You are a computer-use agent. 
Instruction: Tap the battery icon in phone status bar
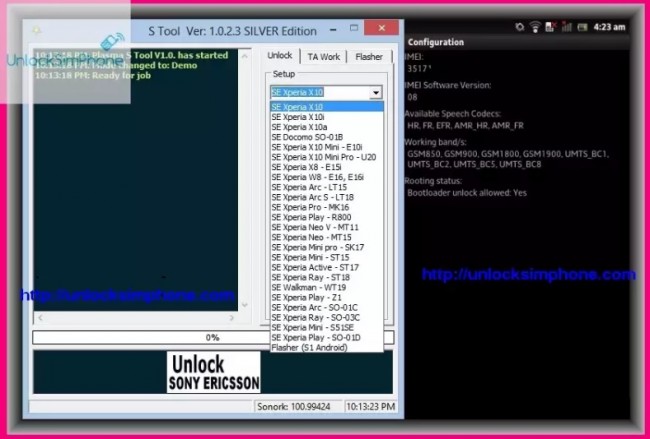582,27
